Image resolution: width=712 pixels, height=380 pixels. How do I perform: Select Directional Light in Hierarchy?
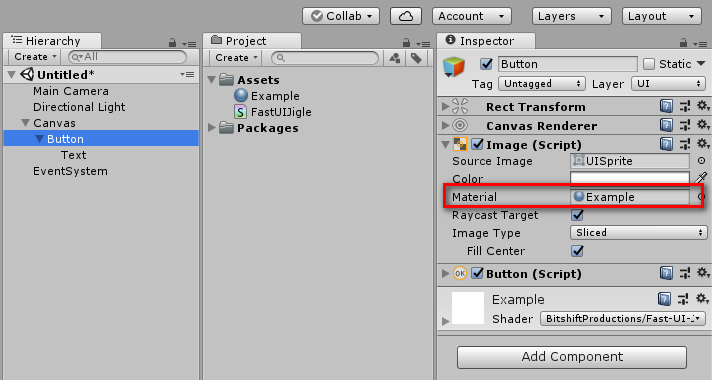(79, 107)
